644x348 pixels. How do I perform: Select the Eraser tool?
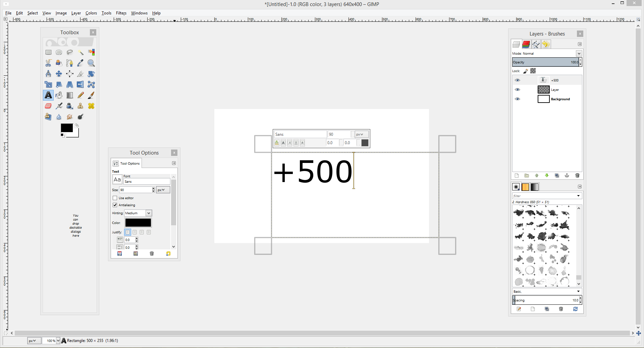click(x=48, y=106)
